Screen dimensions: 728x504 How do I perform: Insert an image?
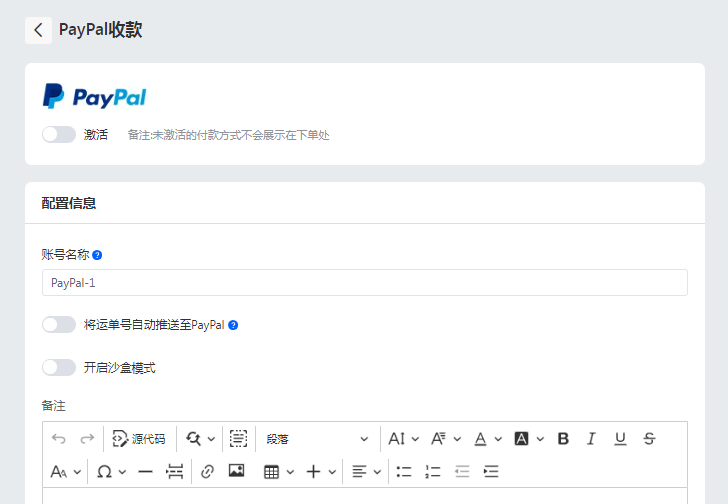tap(236, 471)
